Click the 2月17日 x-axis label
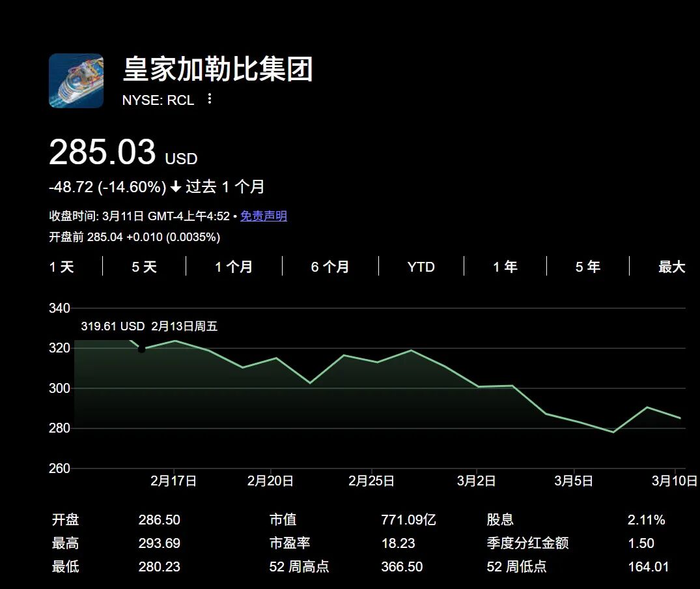This screenshot has height=589, width=700. click(x=174, y=481)
